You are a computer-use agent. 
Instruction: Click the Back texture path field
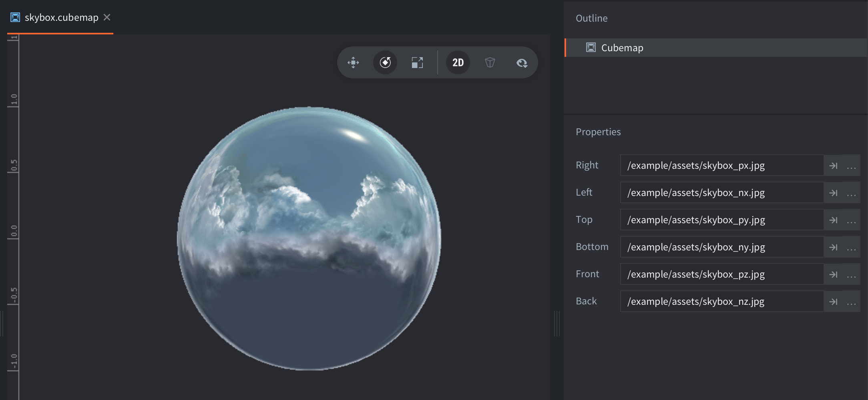(x=721, y=302)
